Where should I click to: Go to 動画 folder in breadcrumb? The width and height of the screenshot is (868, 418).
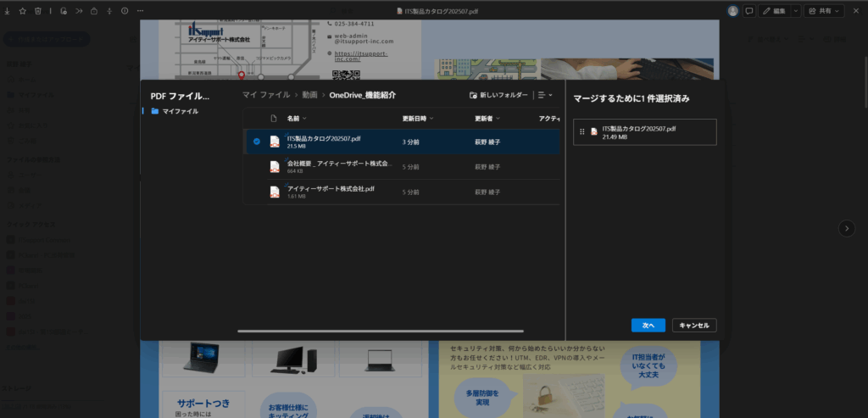tap(310, 95)
